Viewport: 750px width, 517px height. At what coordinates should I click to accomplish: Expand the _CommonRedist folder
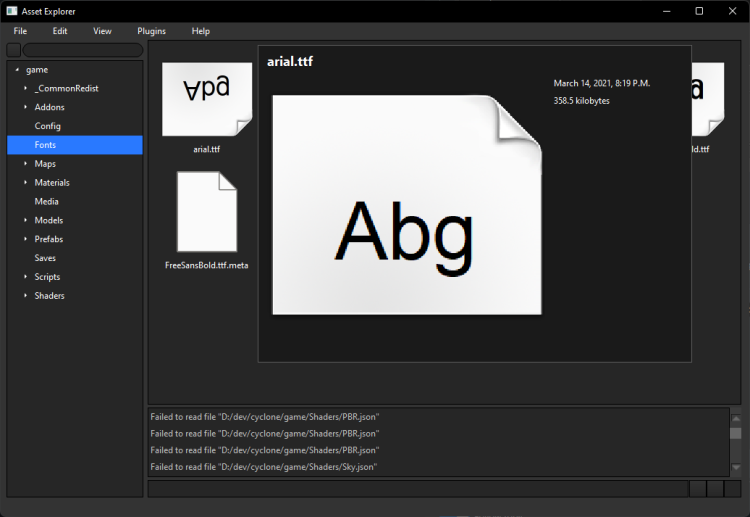[26, 89]
